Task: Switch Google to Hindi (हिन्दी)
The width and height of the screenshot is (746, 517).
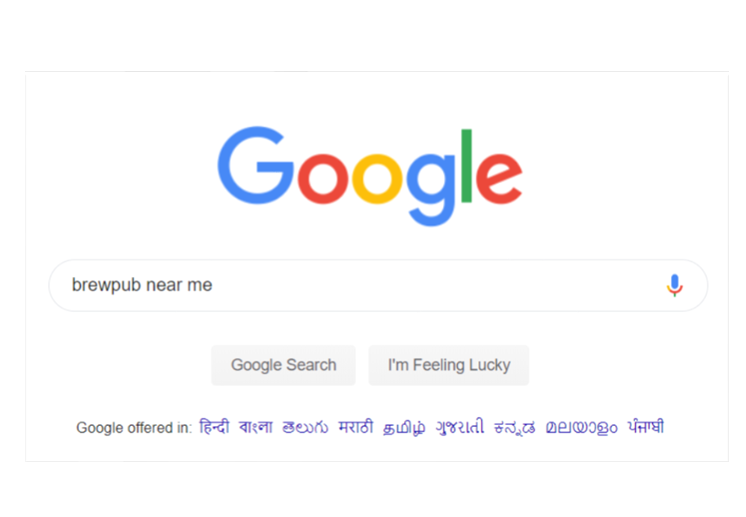Action: tap(214, 427)
